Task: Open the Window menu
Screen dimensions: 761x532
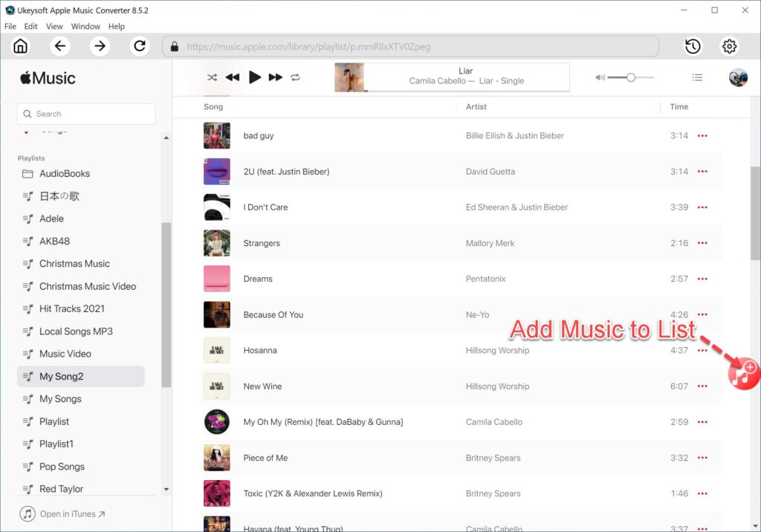Action: (x=85, y=26)
